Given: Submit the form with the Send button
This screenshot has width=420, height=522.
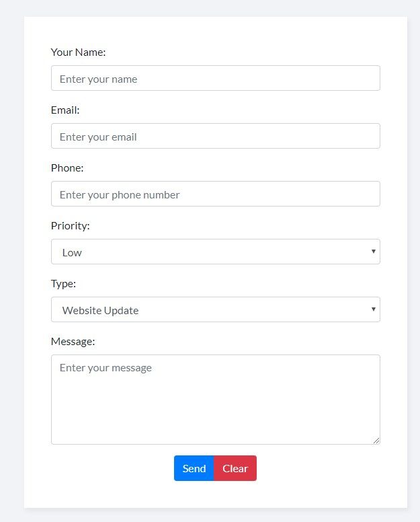Looking at the screenshot, I should (194, 468).
